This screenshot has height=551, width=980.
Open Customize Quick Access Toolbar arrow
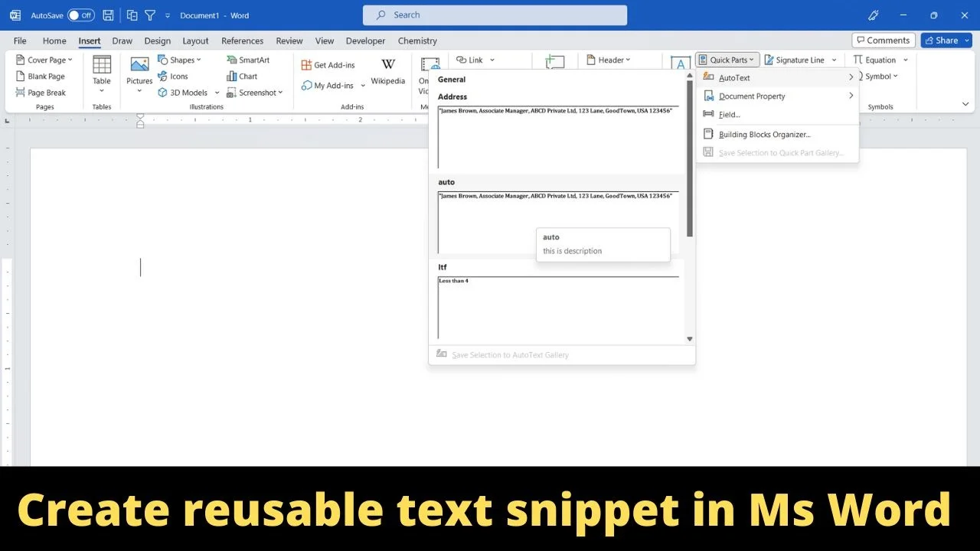pos(168,15)
